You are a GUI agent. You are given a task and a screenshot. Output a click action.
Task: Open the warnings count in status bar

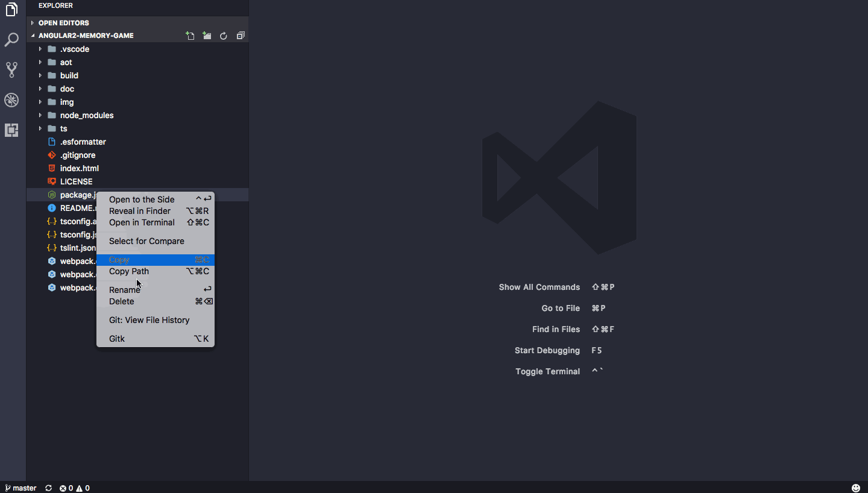(x=83, y=488)
